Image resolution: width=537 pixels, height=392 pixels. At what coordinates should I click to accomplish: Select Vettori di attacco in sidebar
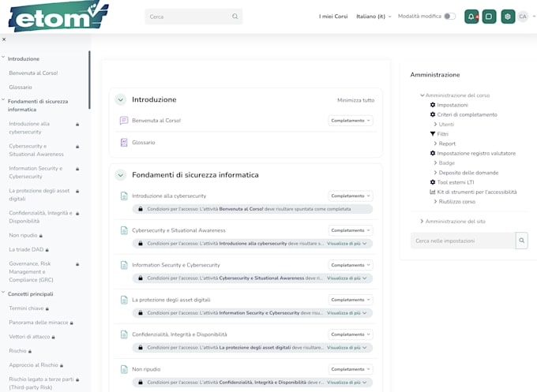[x=29, y=337]
